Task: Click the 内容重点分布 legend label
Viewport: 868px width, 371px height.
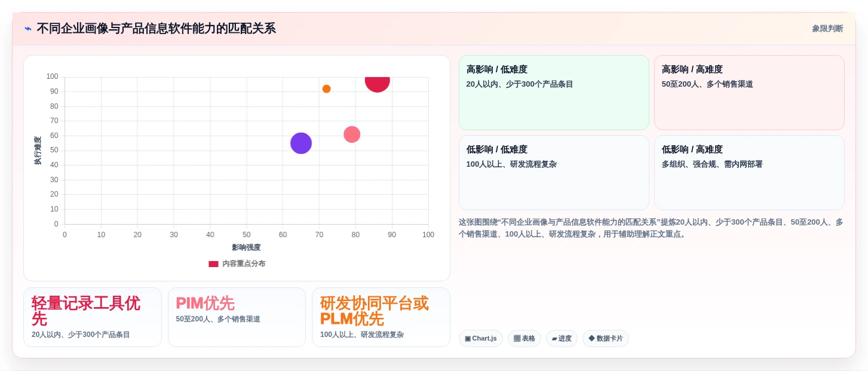Action: tap(244, 263)
